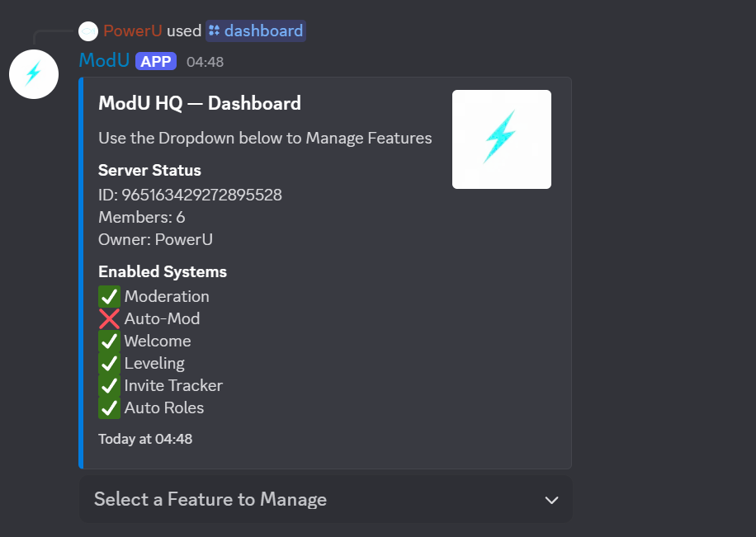Image resolution: width=756 pixels, height=537 pixels.
Task: Click the dashboard command reference
Action: (x=262, y=31)
